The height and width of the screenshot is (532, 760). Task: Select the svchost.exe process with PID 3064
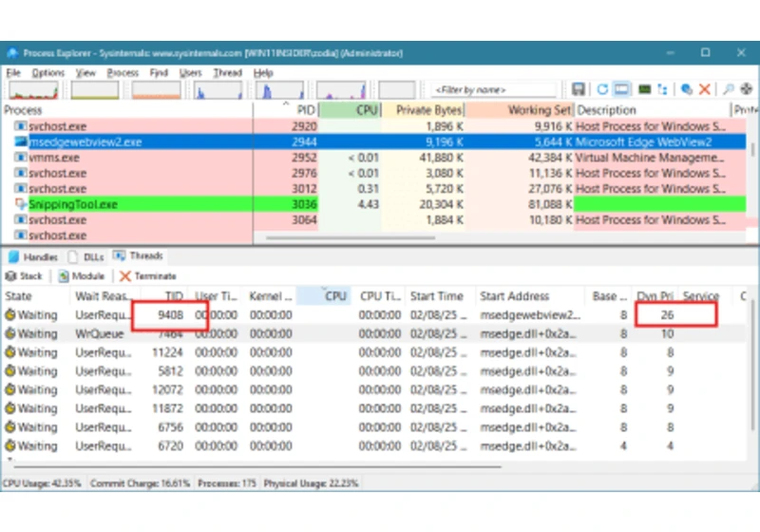373,219
